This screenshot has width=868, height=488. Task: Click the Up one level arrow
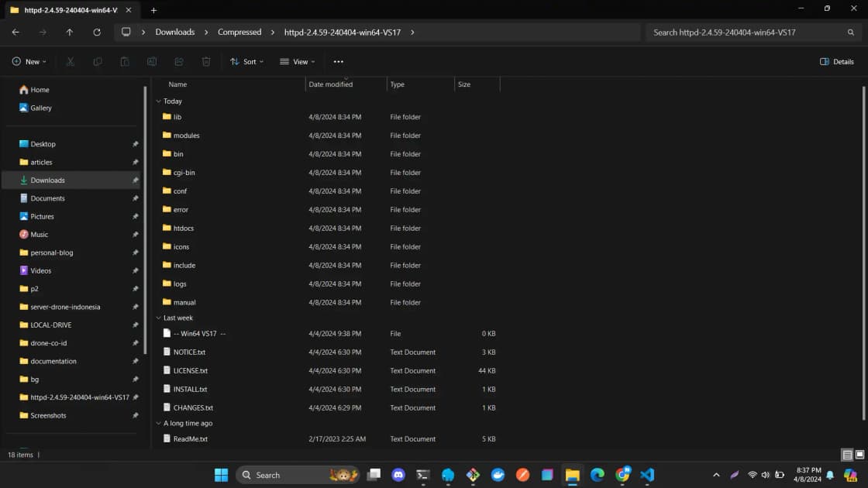pyautogui.click(x=70, y=32)
